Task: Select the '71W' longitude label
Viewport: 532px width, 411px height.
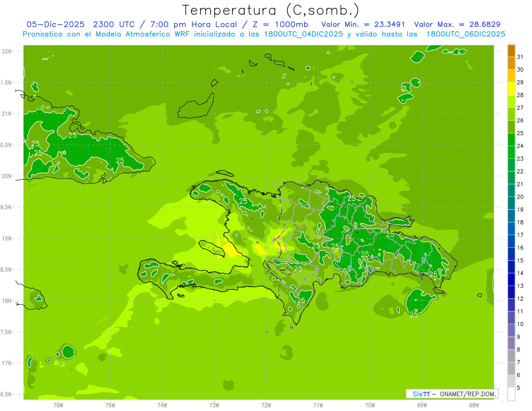Action: 318,405
